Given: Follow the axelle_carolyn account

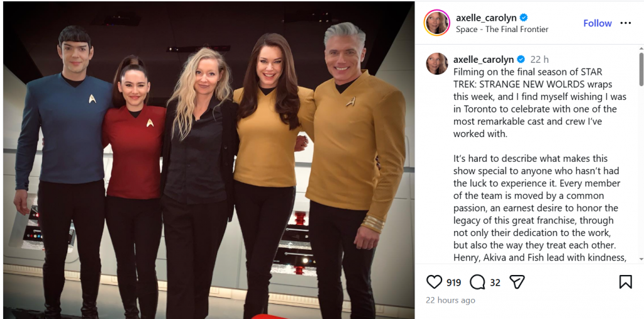Looking at the screenshot, I should pyautogui.click(x=597, y=23).
